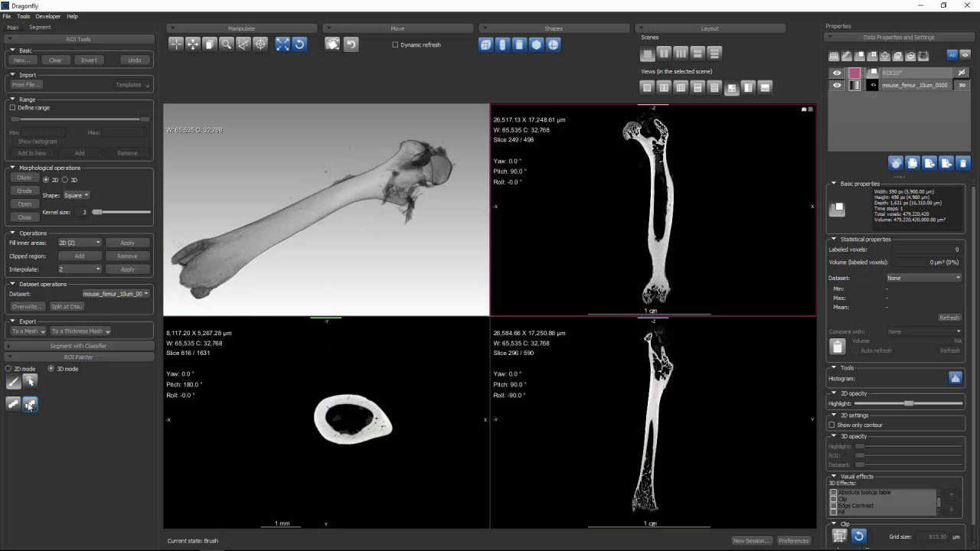
Task: Open the Developer menu
Action: pyautogui.click(x=47, y=16)
